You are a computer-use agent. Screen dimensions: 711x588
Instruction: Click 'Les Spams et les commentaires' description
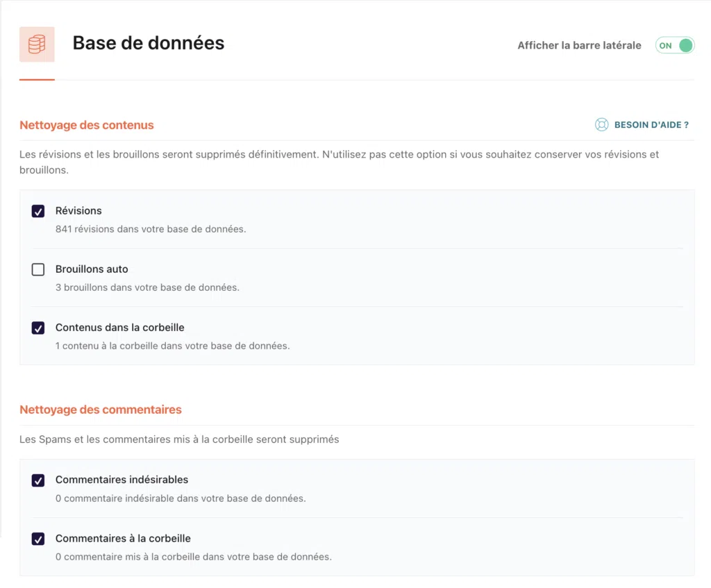click(x=179, y=439)
